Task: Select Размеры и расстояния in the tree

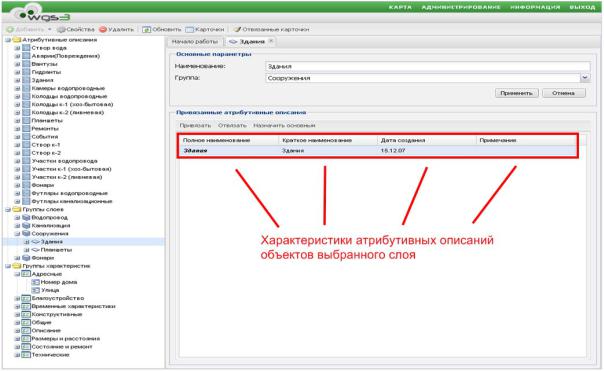Action: [x=66, y=339]
